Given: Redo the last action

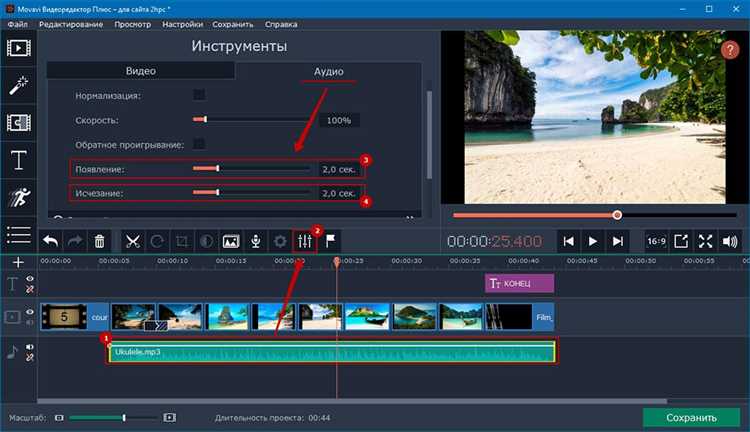Looking at the screenshot, I should click(75, 241).
